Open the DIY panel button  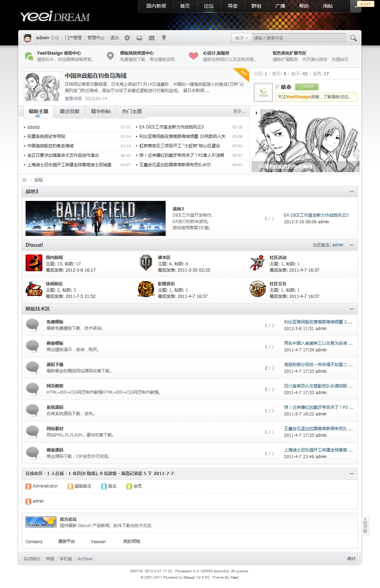click(365, 4)
